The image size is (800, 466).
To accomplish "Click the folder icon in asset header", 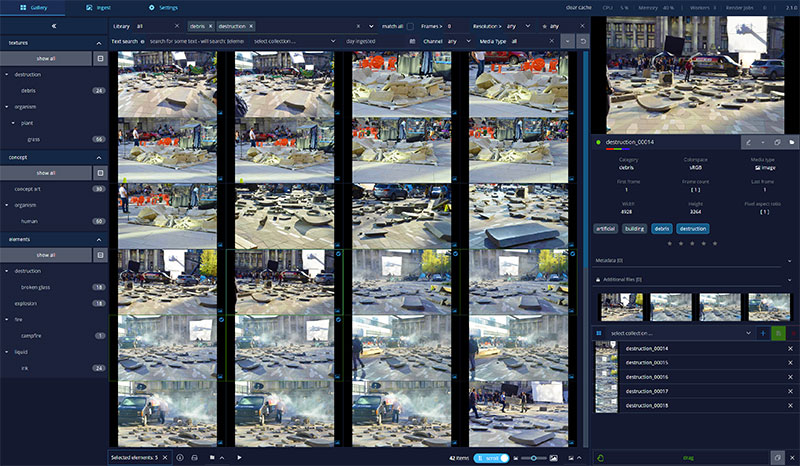I will click(791, 142).
